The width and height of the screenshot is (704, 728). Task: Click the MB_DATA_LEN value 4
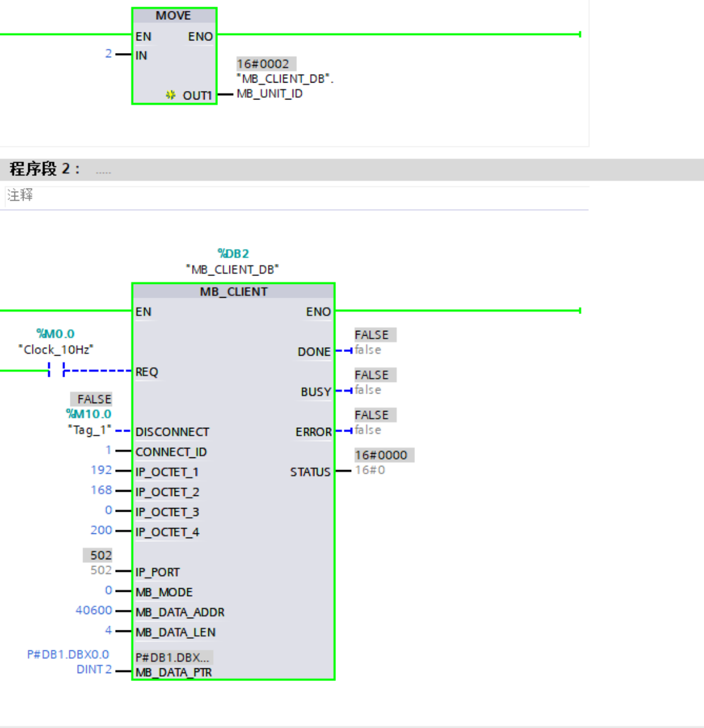108,630
